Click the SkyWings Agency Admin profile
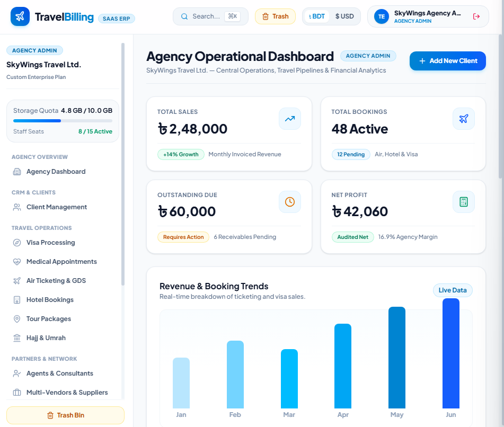The width and height of the screenshot is (504, 427). tap(428, 16)
